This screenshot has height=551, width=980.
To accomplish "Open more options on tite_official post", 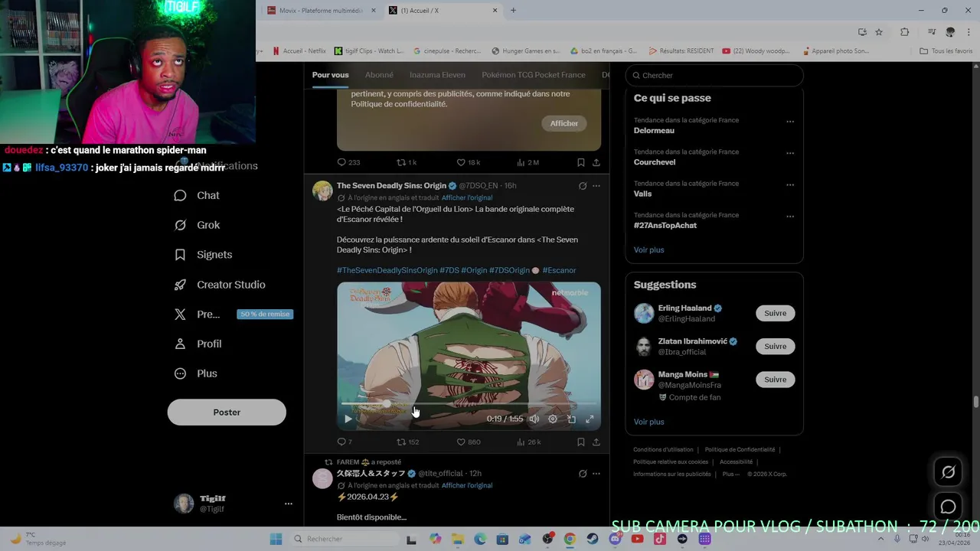I will click(596, 474).
